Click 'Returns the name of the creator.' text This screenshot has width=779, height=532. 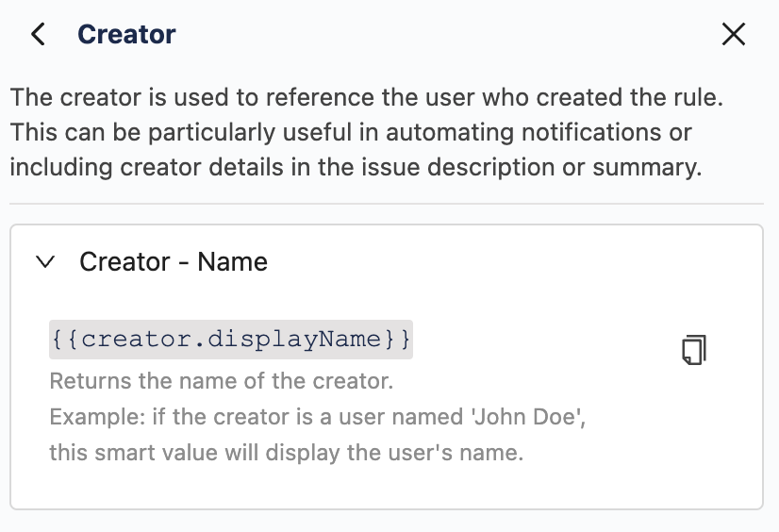pyautogui.click(x=221, y=382)
